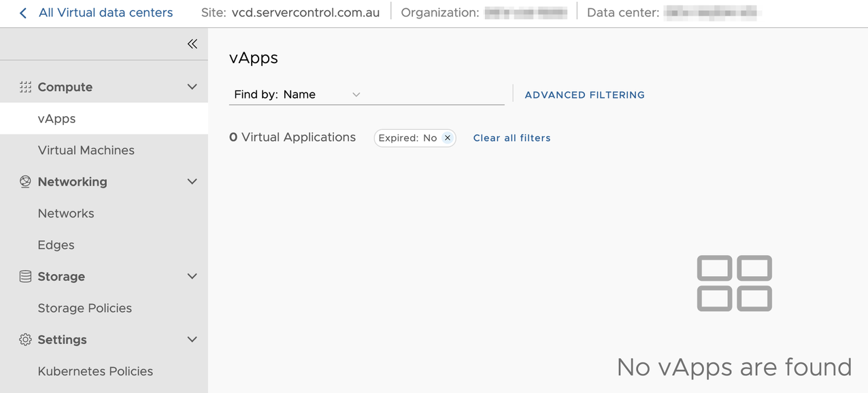Switch to the Virtual Machines view
Image resolution: width=868 pixels, height=393 pixels.
pyautogui.click(x=86, y=150)
